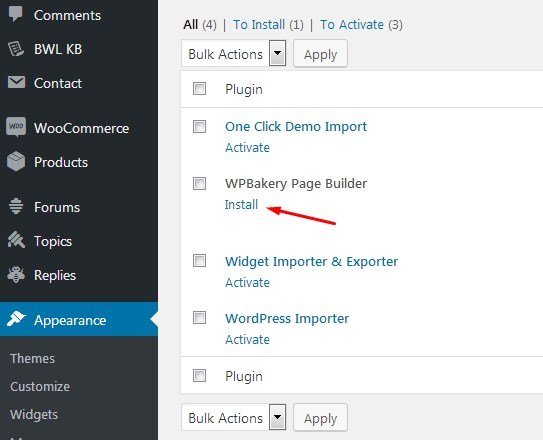The height and width of the screenshot is (440, 543).
Task: Expand the bottom Bulk Actions dropdown
Action: click(x=234, y=417)
